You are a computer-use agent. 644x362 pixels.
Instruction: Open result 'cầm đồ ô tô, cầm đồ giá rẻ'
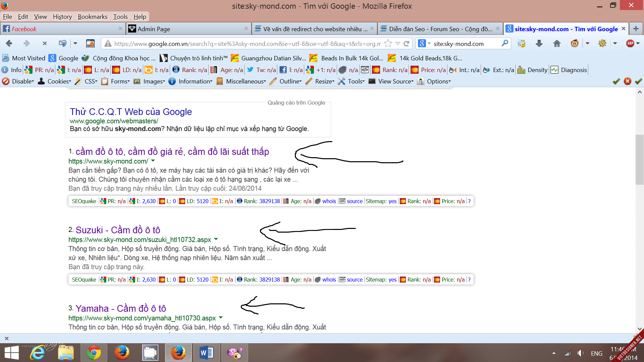pos(172,152)
